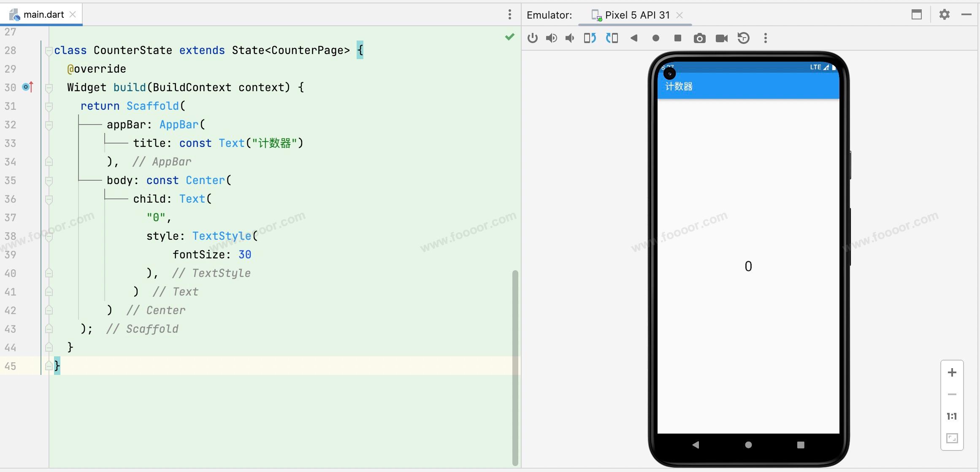Take an emulator screenshot with camera icon
This screenshot has width=980, height=472.
[x=699, y=38]
